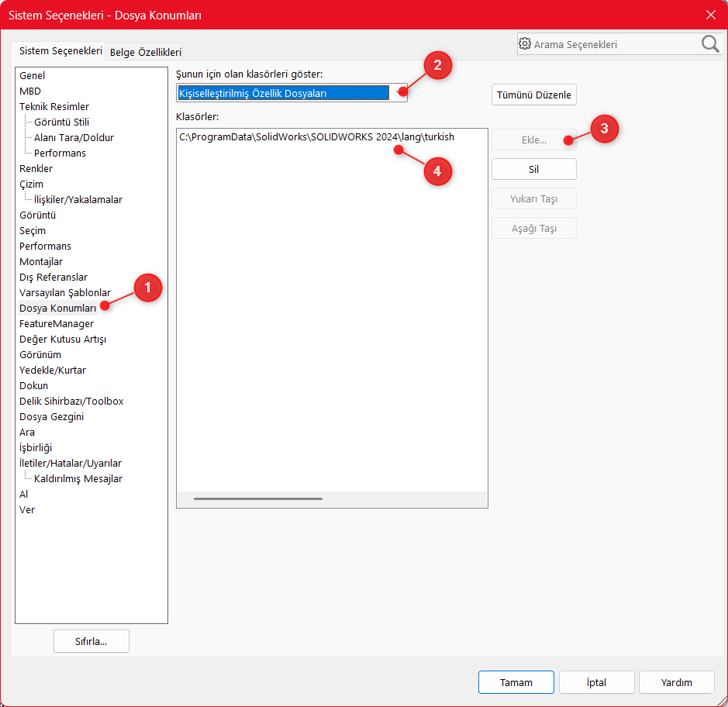
Task: Click the Yukarı Taşı button
Action: [534, 198]
